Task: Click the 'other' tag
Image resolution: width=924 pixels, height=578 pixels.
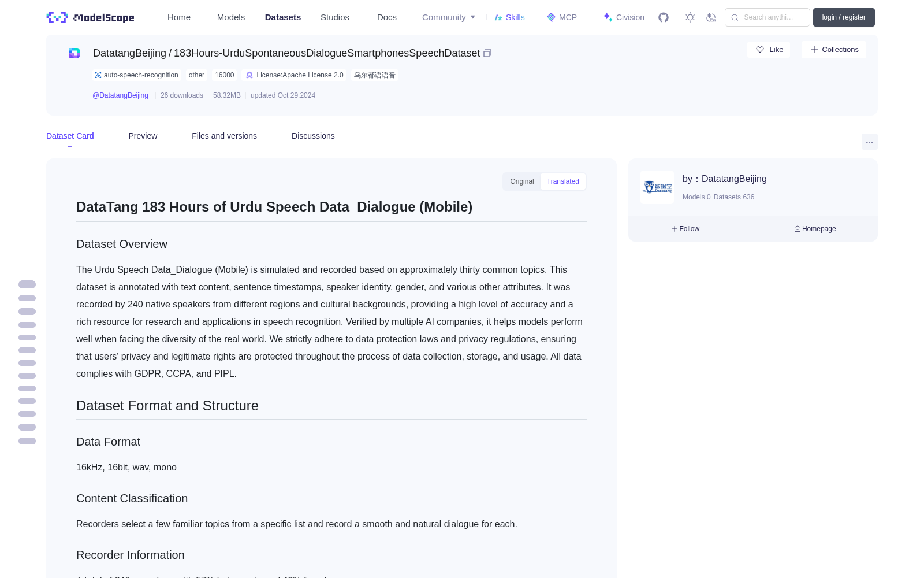Action: [x=196, y=75]
